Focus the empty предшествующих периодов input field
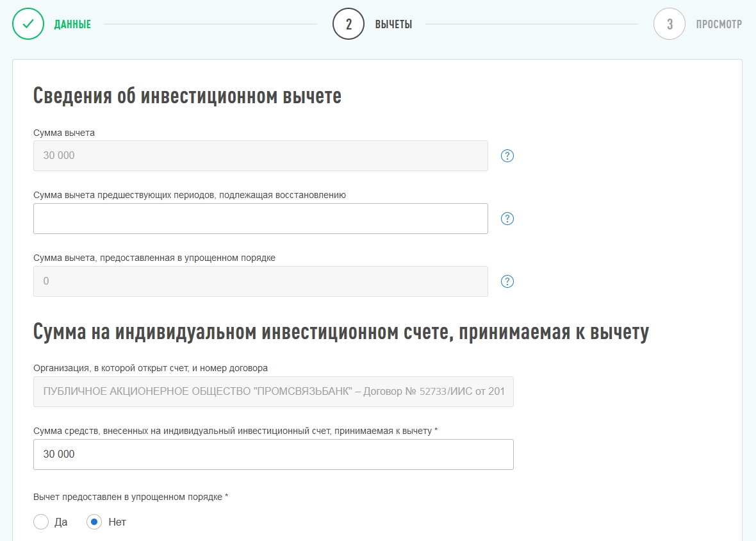Viewport: 756px width, 541px height. point(260,219)
